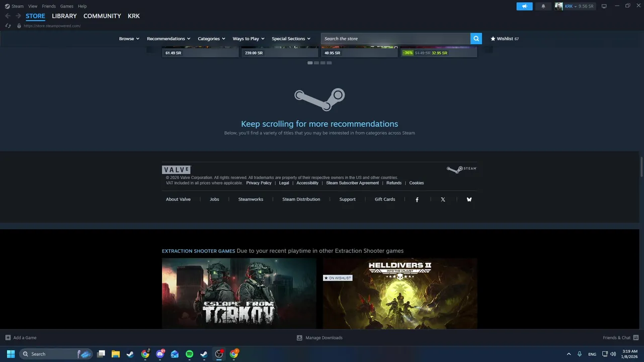Open the Gift Cards footer link

click(x=385, y=200)
